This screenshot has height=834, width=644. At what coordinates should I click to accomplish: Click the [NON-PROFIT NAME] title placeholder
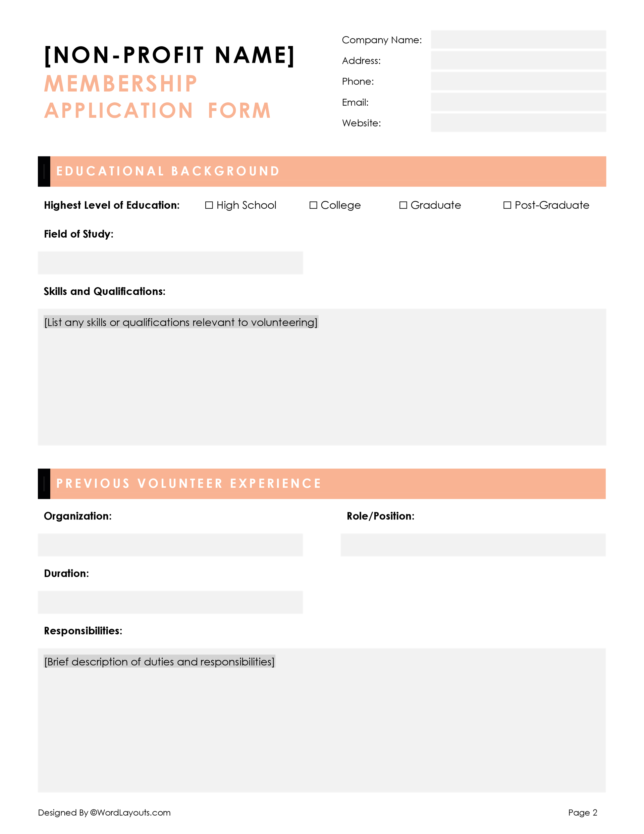tap(169, 55)
